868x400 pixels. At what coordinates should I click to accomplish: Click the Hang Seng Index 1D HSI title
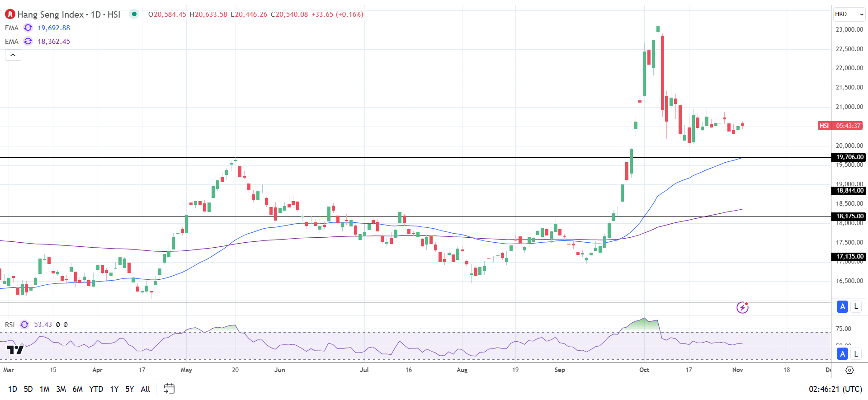pos(69,14)
